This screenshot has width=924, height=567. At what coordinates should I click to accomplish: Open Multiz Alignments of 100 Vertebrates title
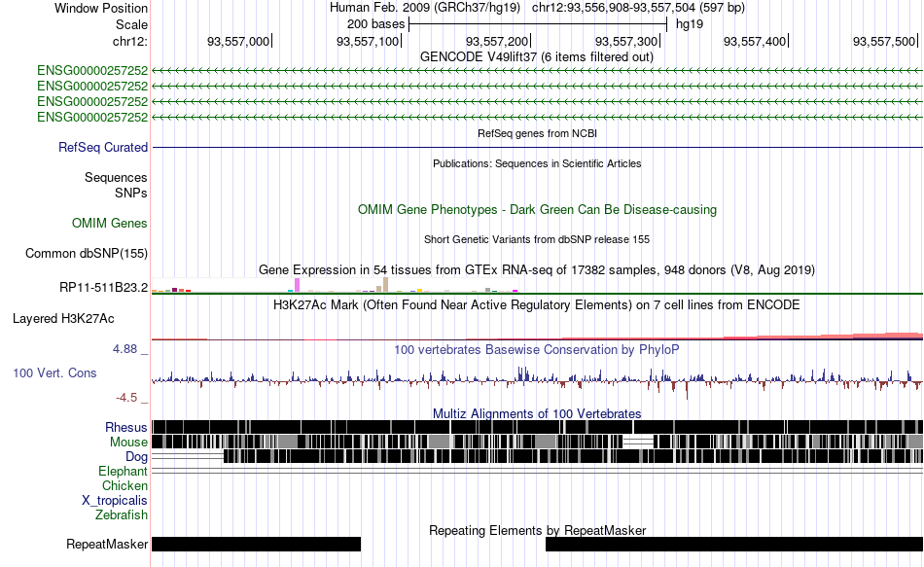[x=537, y=413]
